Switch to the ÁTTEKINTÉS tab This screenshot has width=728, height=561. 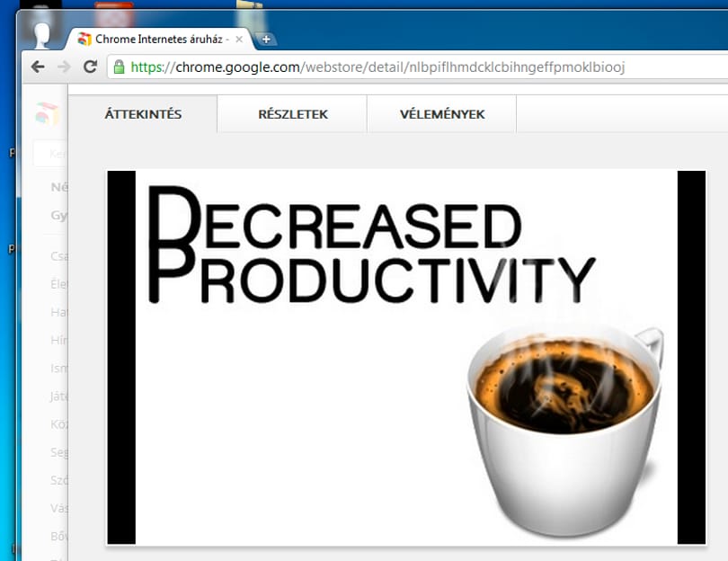143,114
